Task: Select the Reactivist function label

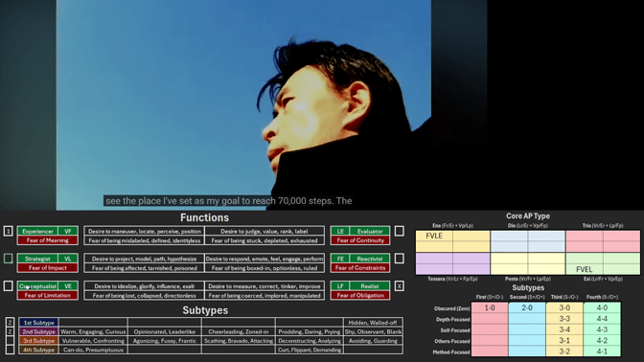Action: [x=370, y=259]
